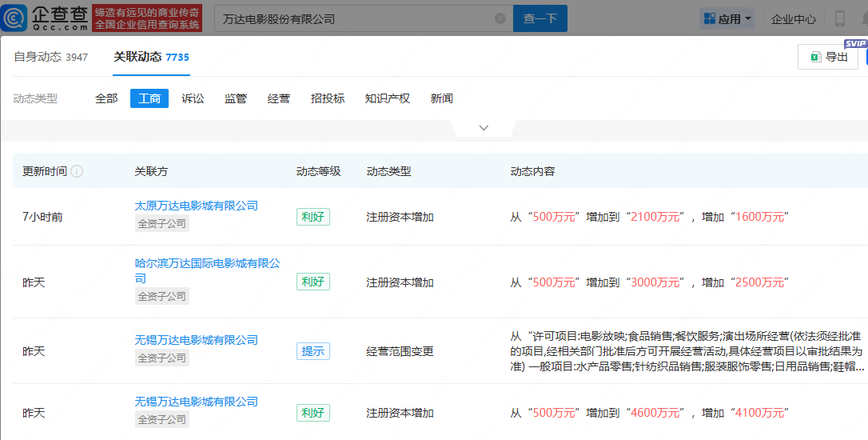The image size is (868, 440).
Task: Select the 监管 dynamic type filter
Action: coord(236,98)
